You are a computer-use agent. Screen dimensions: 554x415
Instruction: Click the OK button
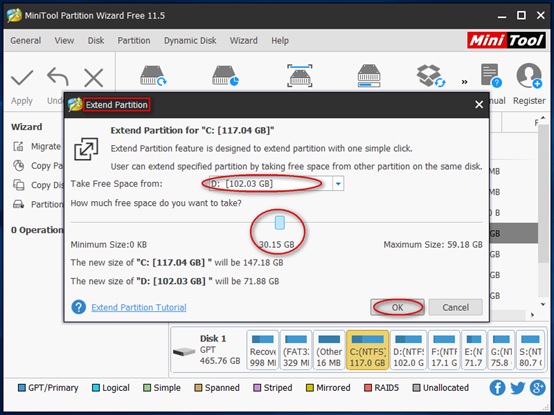click(x=397, y=307)
